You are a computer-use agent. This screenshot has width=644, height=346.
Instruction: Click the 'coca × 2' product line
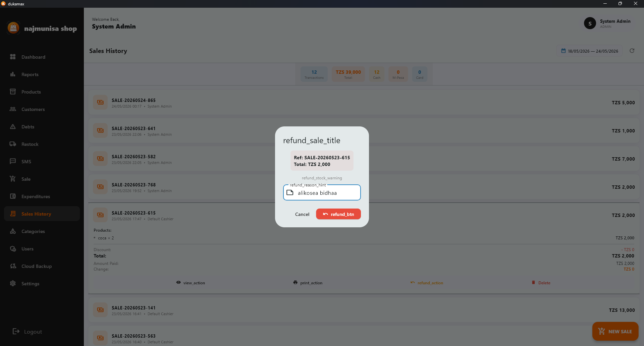tap(106, 238)
